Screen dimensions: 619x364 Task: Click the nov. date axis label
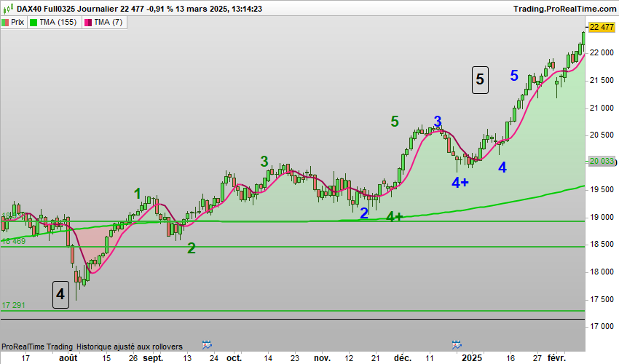[322, 358]
